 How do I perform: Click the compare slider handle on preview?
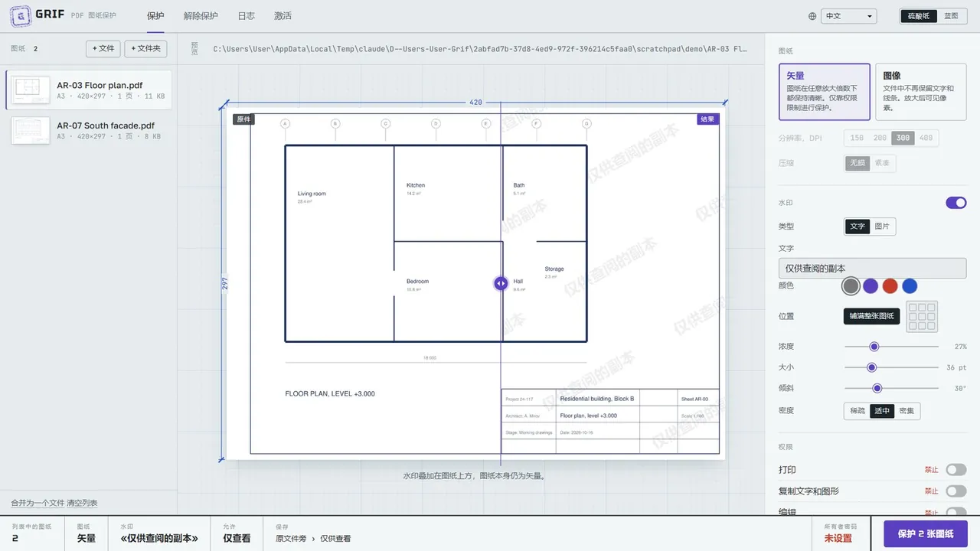(501, 283)
